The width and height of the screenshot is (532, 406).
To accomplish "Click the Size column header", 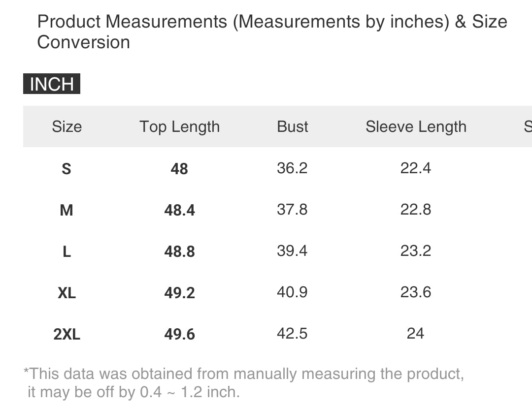I will [x=66, y=126].
